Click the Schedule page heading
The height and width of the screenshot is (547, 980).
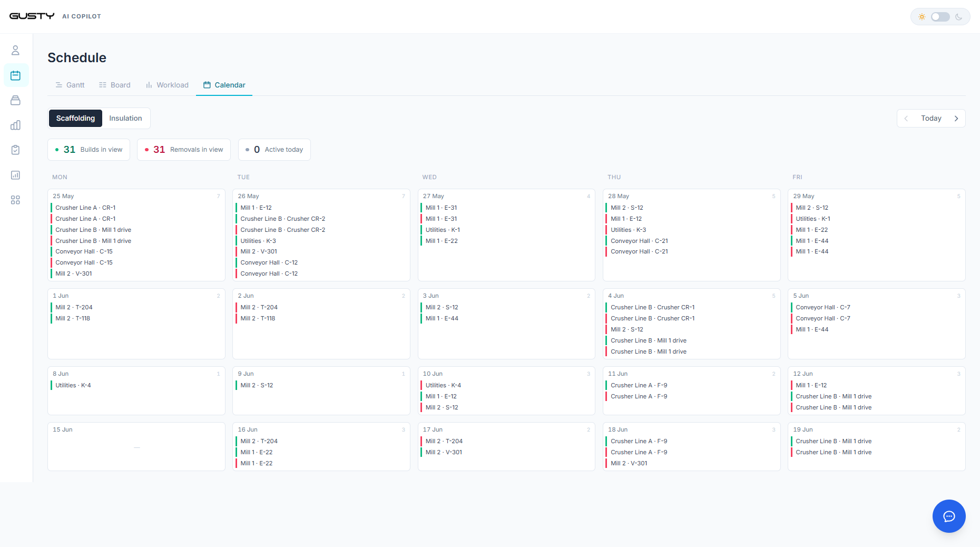pyautogui.click(x=77, y=57)
